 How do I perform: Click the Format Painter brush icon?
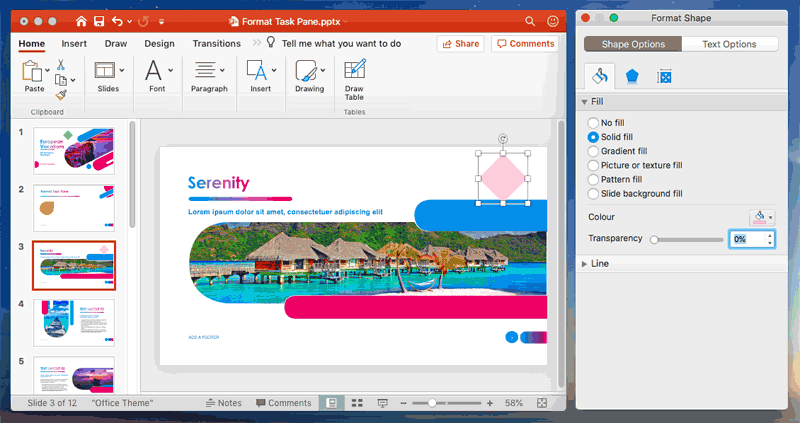pos(61,95)
